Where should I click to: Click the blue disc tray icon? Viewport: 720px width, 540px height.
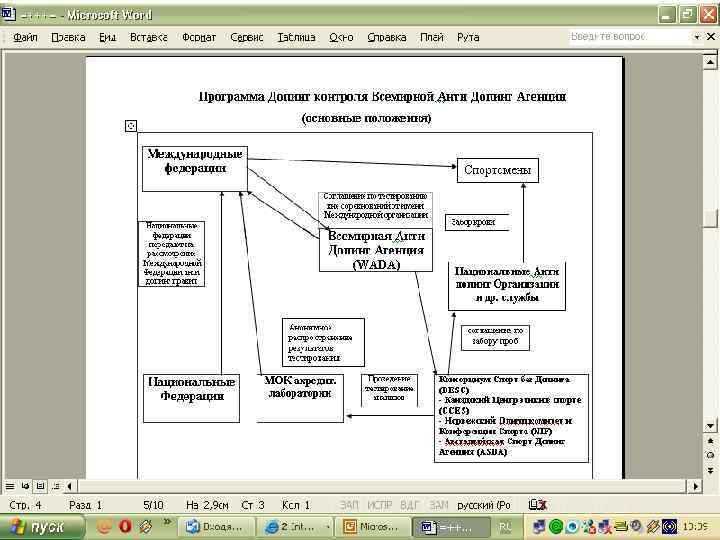572,526
